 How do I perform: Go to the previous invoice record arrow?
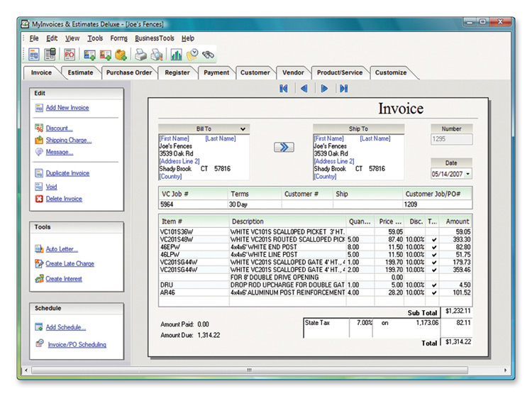(304, 89)
